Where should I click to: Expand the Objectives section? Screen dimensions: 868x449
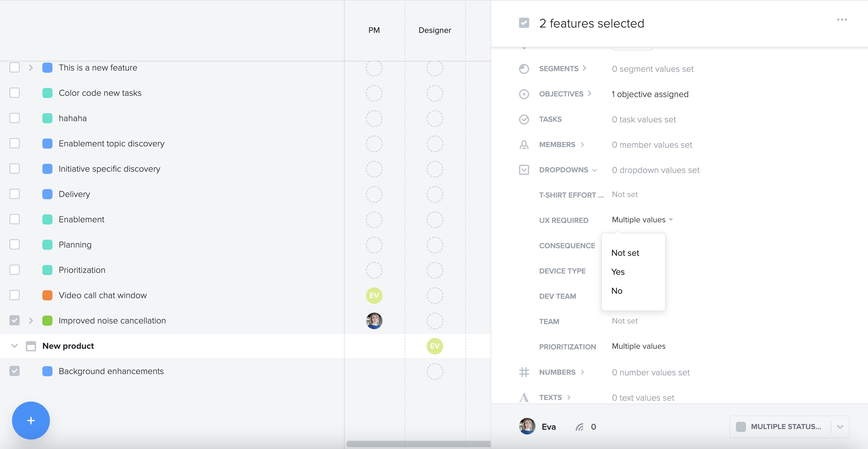point(589,93)
